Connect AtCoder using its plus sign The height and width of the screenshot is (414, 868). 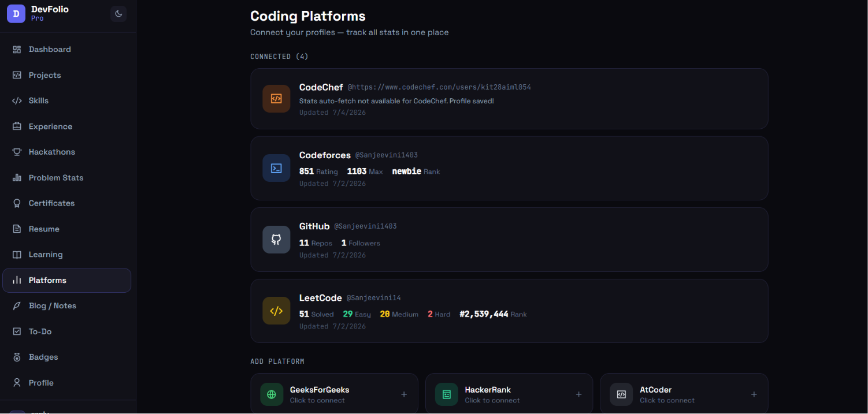tap(754, 394)
